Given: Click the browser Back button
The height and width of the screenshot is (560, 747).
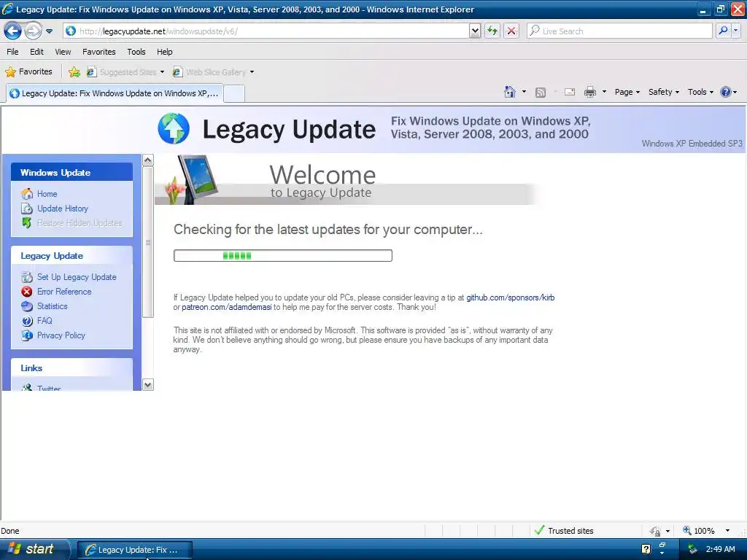Looking at the screenshot, I should [12, 31].
